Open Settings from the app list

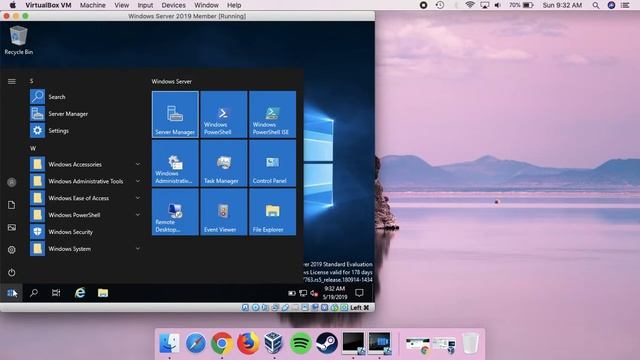pyautogui.click(x=86, y=131)
